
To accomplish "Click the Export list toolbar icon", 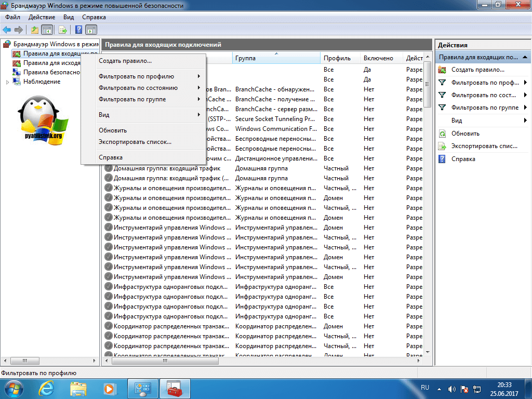I will tap(62, 30).
